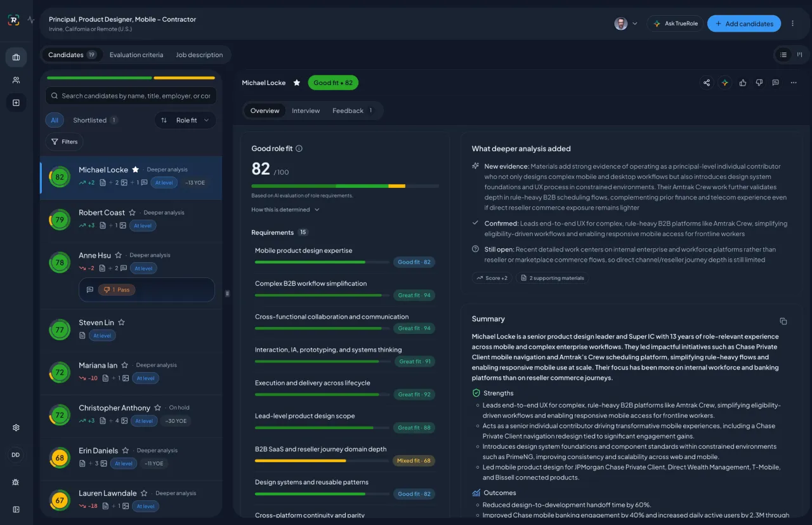Click the overall 82/100 score progress bar
Viewport: 812px width, 525px height.
pyautogui.click(x=345, y=186)
